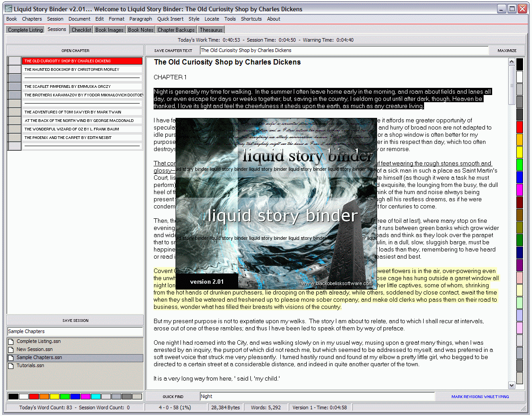Select The Brothers Karamazov chapter

82,95
